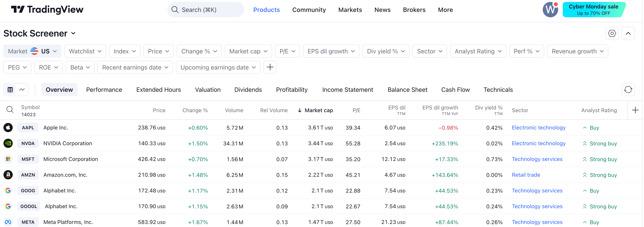Viewport: 644px width, 227px height.
Task: Open the AAPL ticker symbol
Action: pyautogui.click(x=28, y=128)
